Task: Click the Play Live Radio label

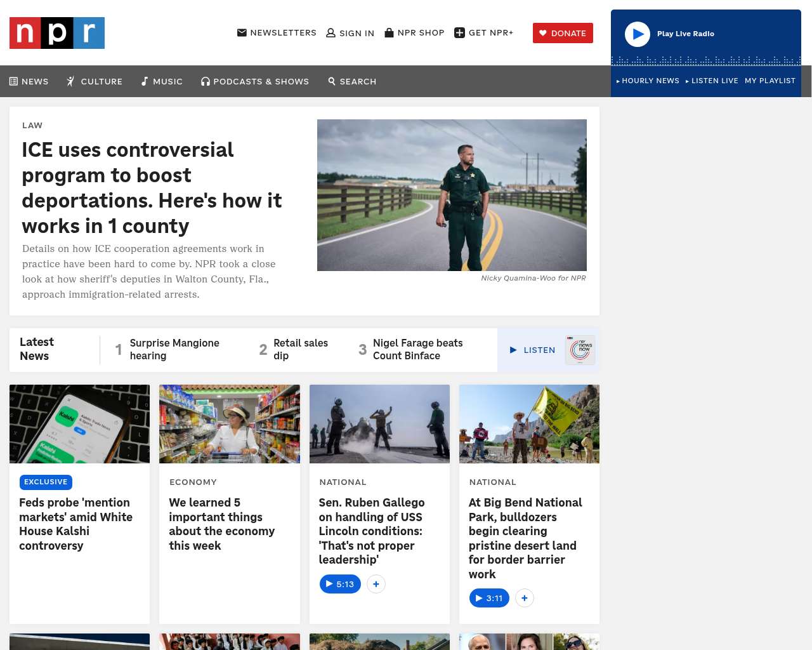Action: coord(686,34)
